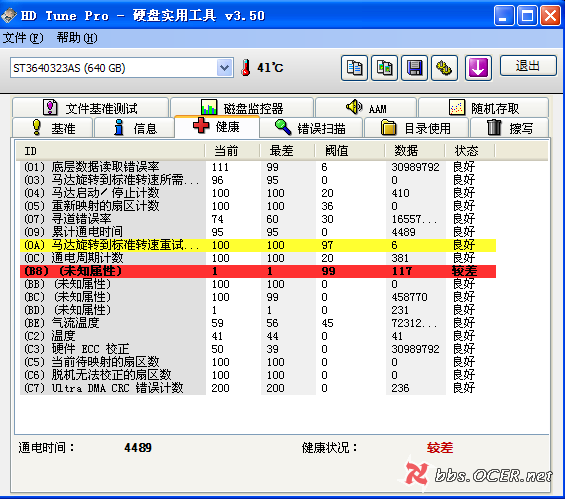Click the thermometer temperature icon
565x499 pixels.
[x=246, y=67]
